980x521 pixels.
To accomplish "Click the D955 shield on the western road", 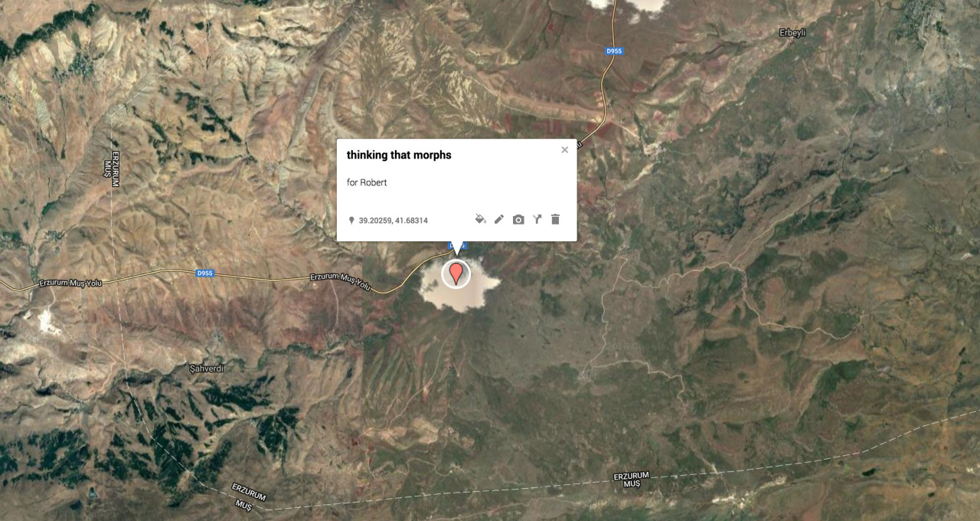I will 204,273.
